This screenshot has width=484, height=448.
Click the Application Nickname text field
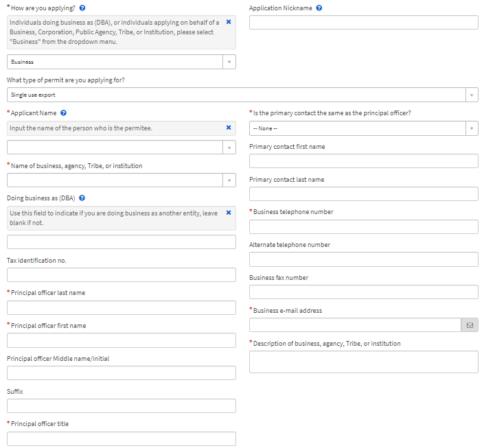point(363,23)
